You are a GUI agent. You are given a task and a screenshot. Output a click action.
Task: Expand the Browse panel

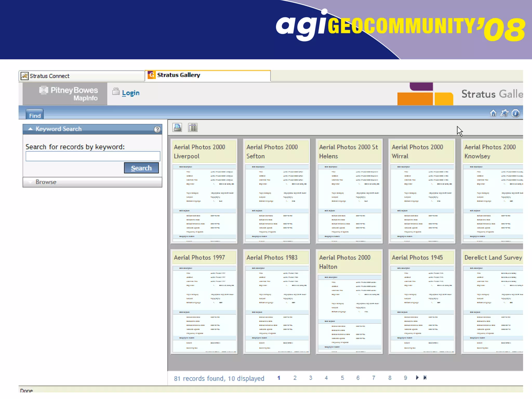(x=46, y=182)
